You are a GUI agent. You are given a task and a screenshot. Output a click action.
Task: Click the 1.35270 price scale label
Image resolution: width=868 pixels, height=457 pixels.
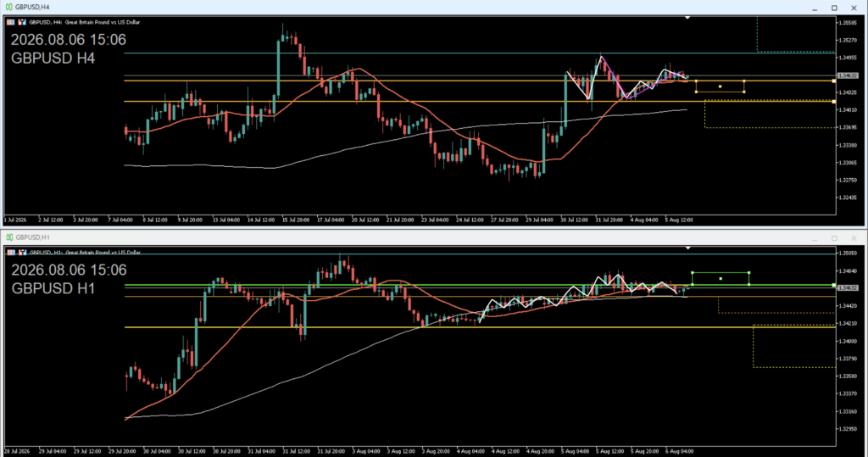coord(848,40)
